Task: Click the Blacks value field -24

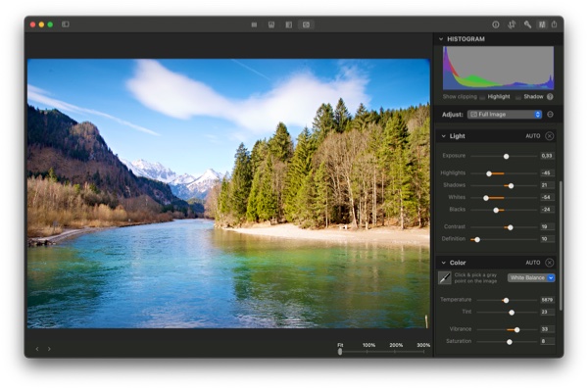Action: point(547,210)
